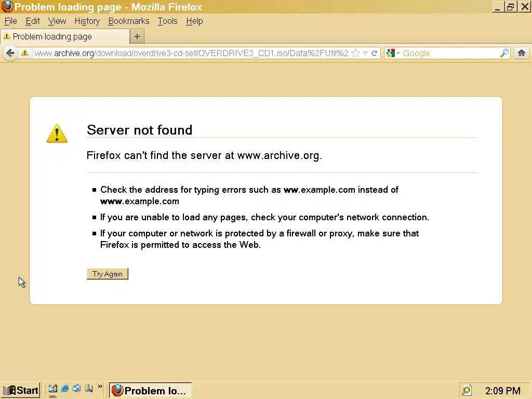
Task: Click the Back arrow button
Action: [10, 54]
